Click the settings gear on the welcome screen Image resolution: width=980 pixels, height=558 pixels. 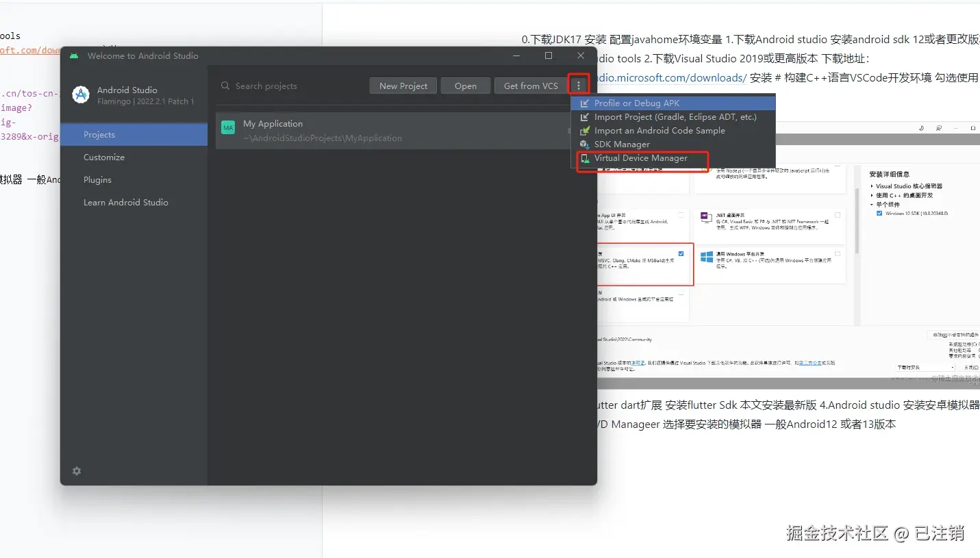click(76, 471)
